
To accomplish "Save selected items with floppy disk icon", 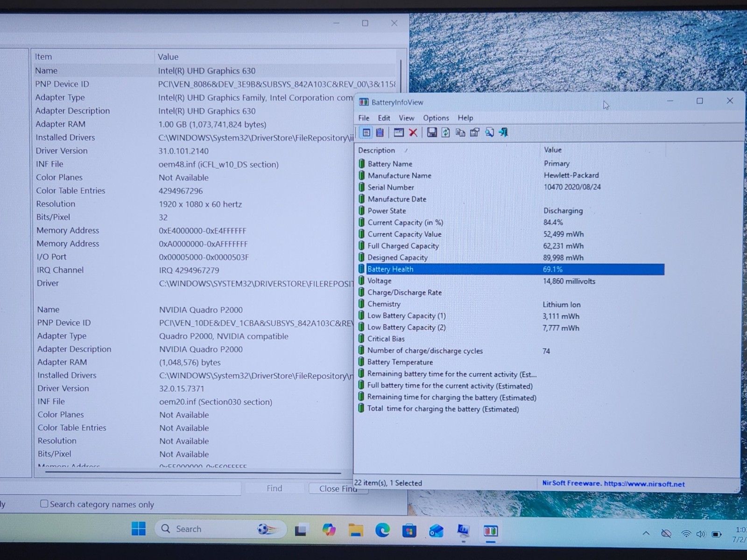I will [x=432, y=133].
